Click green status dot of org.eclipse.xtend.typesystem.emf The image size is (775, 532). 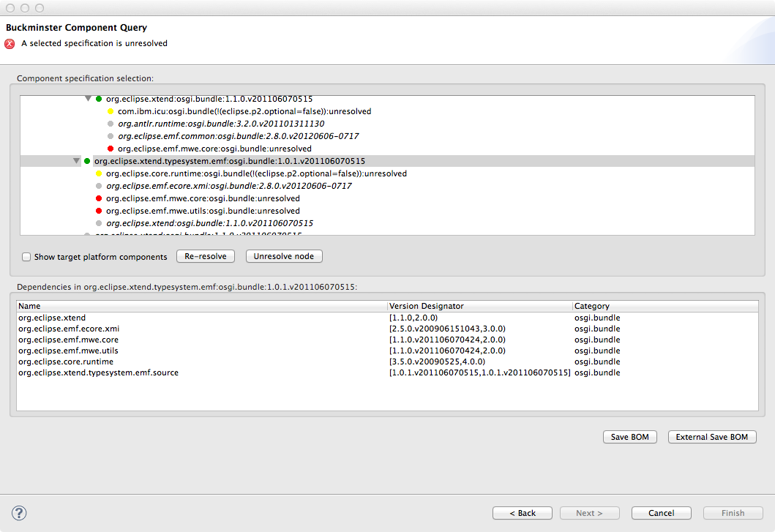(x=87, y=161)
